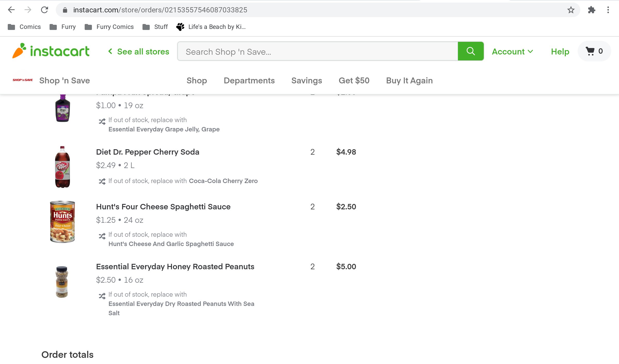Open the Departments tab
The image size is (619, 364).
249,81
